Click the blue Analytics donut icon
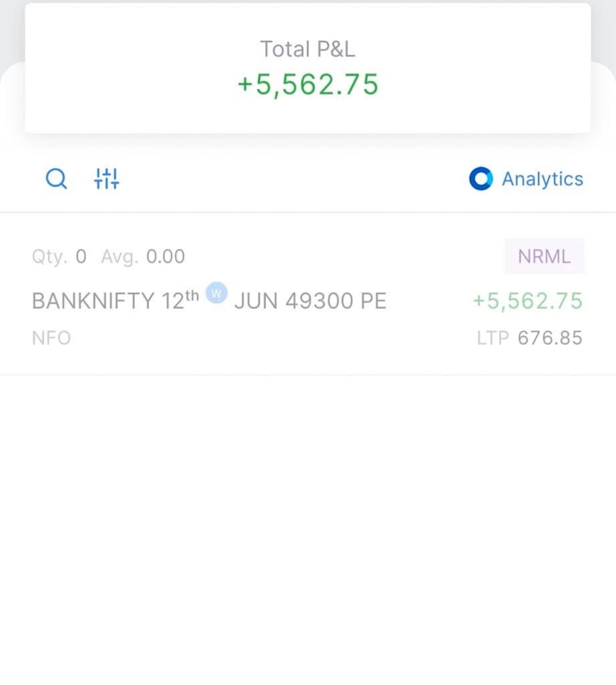The image size is (616, 685). (481, 179)
